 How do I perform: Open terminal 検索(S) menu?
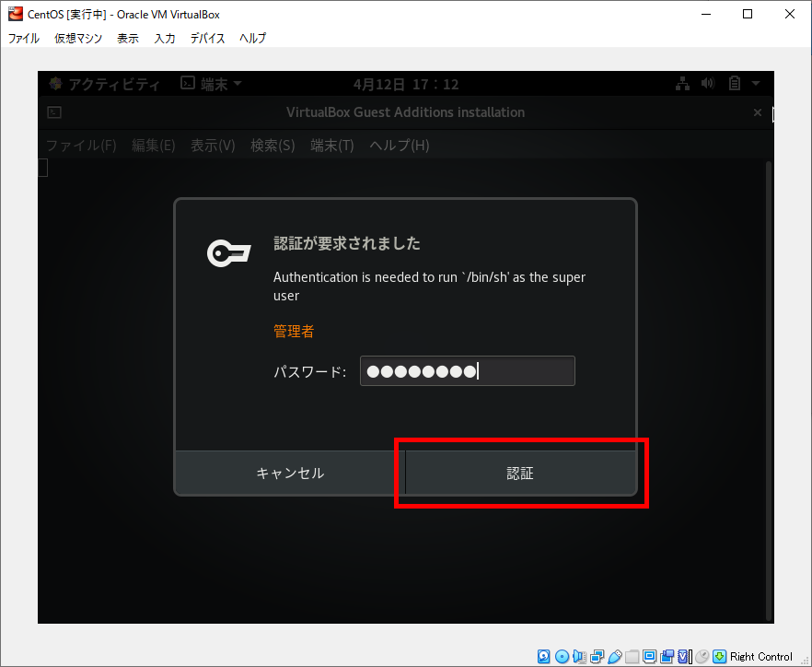tap(273, 146)
